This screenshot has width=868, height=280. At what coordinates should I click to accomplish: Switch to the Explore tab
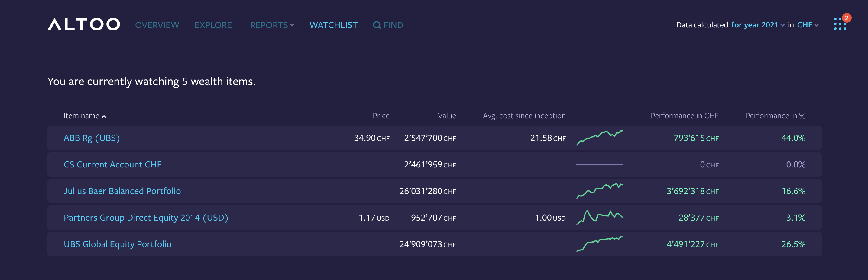click(x=213, y=25)
